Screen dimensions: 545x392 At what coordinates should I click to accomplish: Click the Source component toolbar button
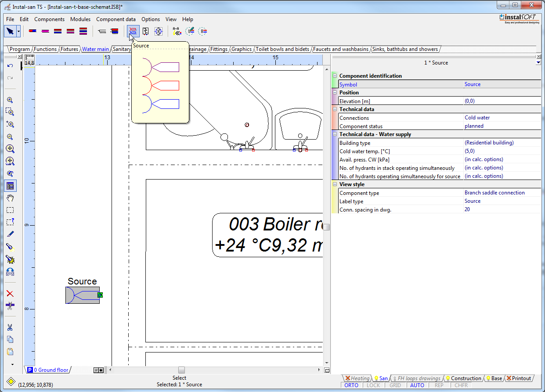[133, 31]
